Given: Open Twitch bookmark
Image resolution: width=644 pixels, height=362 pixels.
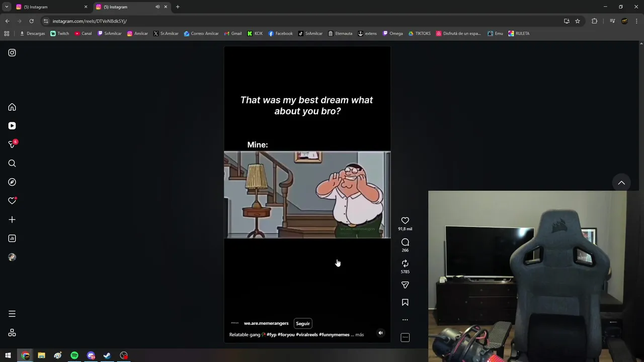Looking at the screenshot, I should 60,34.
